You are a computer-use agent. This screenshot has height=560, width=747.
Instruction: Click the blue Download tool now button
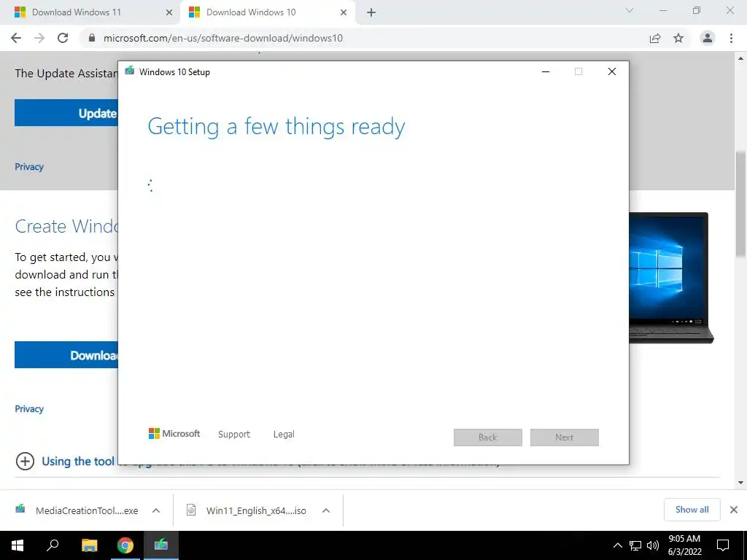(66, 355)
